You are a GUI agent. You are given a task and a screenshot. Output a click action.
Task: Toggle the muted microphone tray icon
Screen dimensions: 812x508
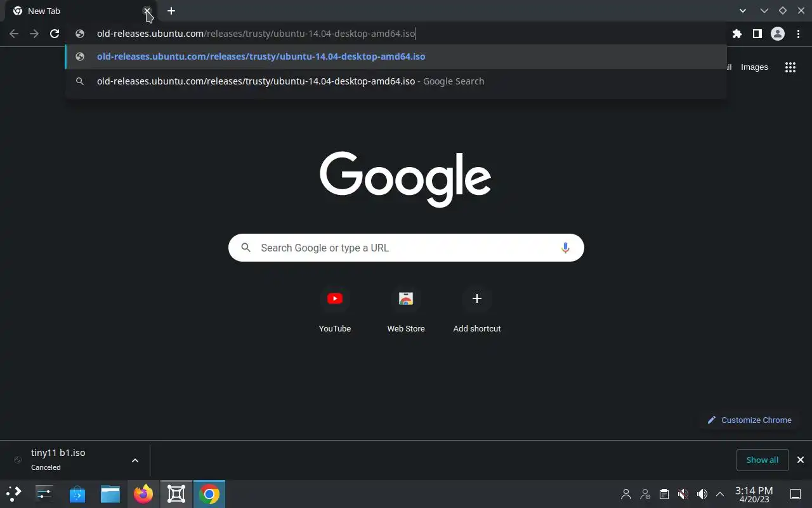pos(683,494)
